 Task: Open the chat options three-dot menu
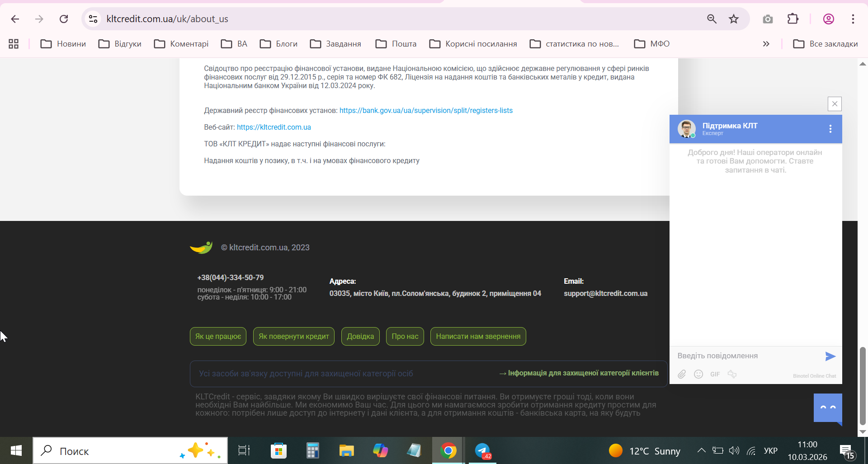(x=830, y=129)
